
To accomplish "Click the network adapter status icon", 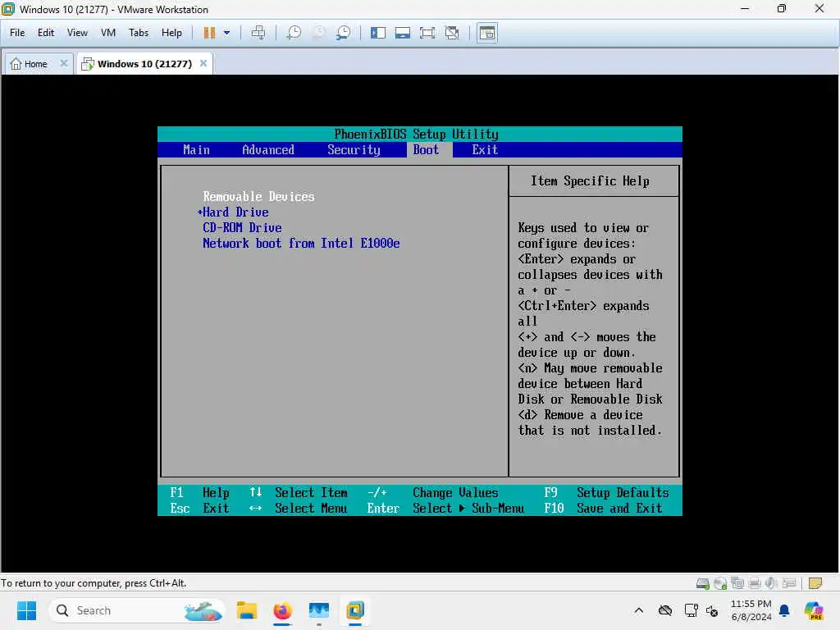I will coord(737,583).
